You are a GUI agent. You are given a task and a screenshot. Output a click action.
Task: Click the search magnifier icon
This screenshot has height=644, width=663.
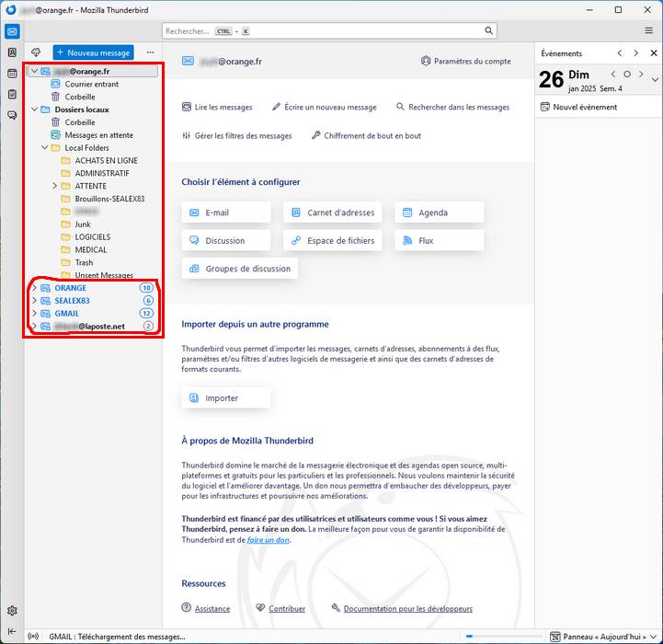tap(488, 30)
